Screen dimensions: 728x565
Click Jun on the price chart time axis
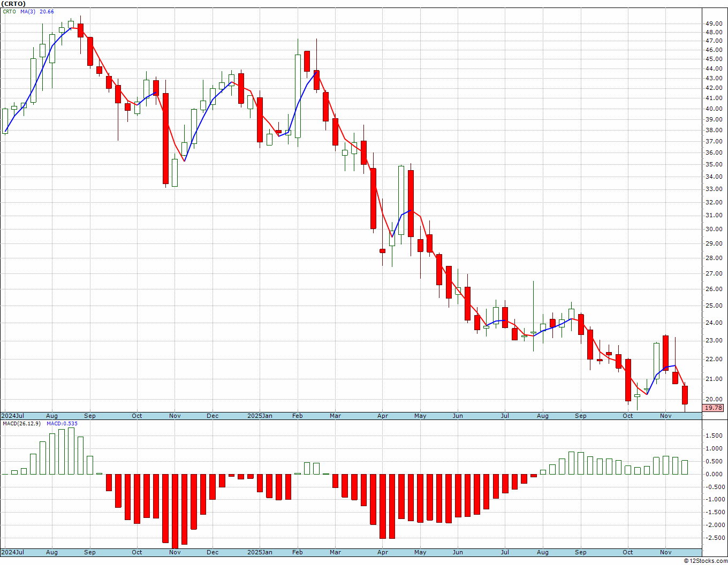pyautogui.click(x=458, y=416)
